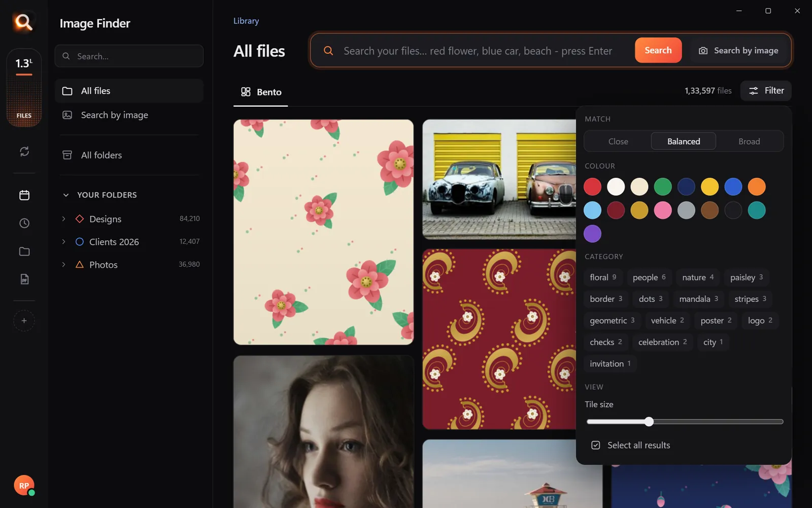Set match mode to Close
The width and height of the screenshot is (812, 508).
point(618,141)
